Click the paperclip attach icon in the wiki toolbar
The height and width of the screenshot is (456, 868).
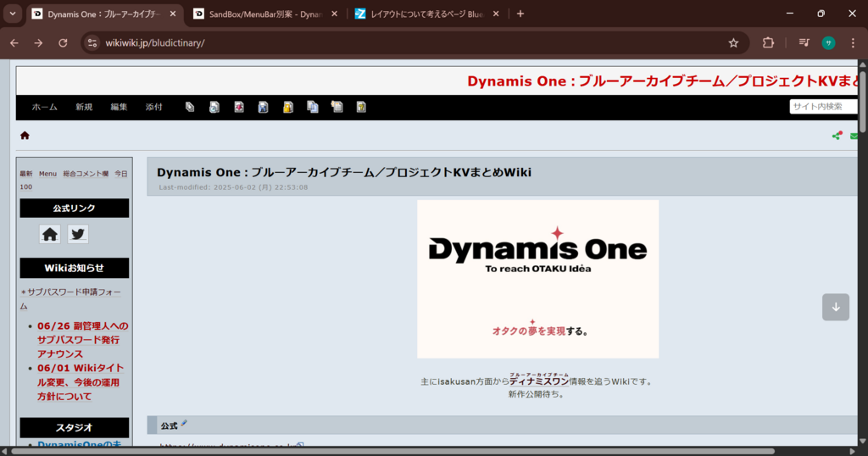click(190, 107)
